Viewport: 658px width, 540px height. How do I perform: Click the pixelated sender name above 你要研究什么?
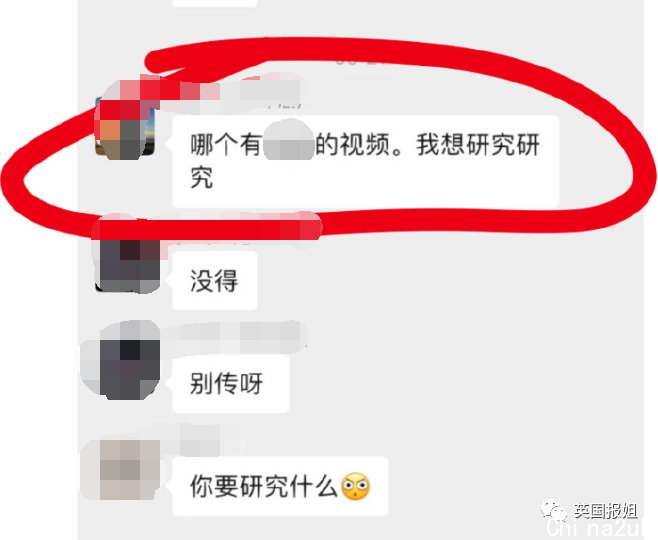tap(199, 440)
